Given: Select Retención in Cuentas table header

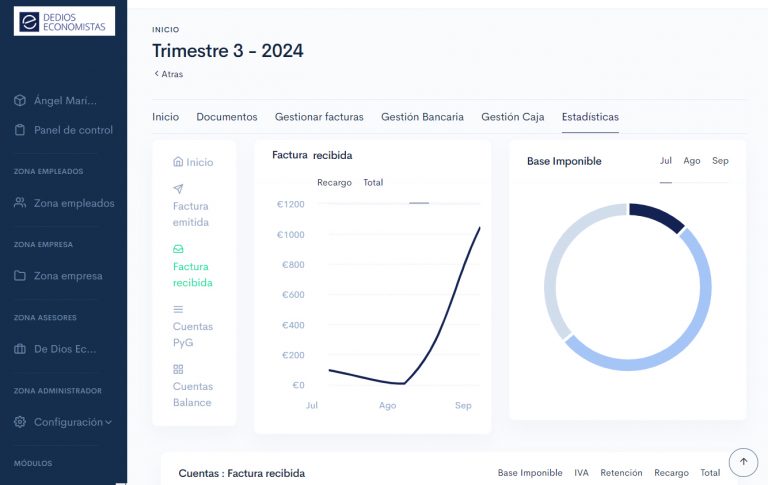Looking at the screenshot, I should (621, 473).
